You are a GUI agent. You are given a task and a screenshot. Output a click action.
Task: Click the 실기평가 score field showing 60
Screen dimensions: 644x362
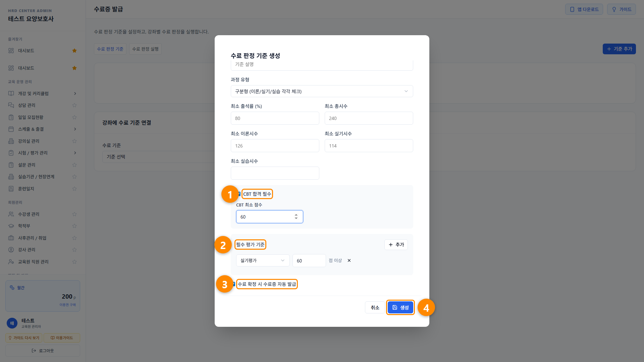[309, 260]
